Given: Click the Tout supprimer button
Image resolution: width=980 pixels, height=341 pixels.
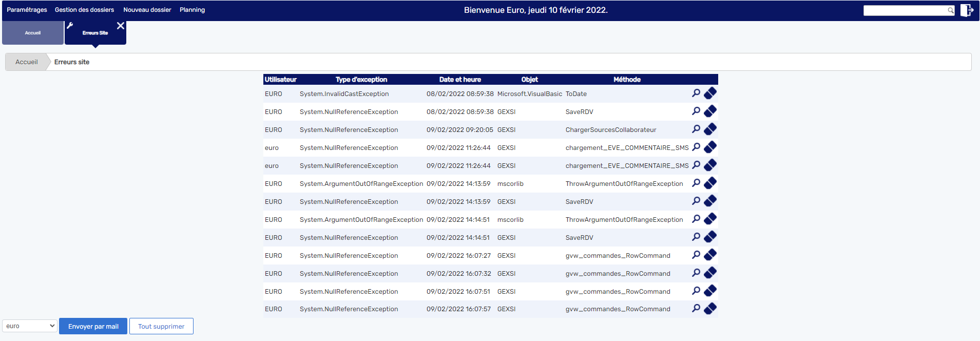Looking at the screenshot, I should [x=161, y=326].
